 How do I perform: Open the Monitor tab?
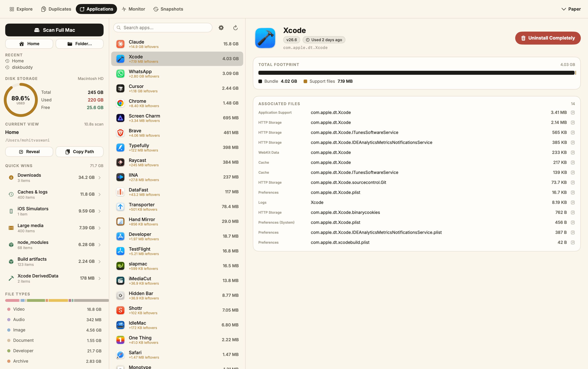[x=133, y=9]
